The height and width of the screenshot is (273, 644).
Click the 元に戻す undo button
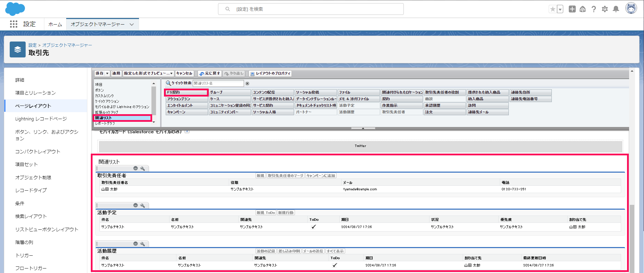click(x=210, y=73)
